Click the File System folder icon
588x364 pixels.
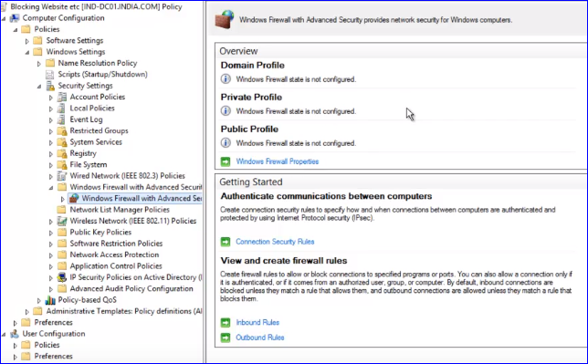pyautogui.click(x=62, y=164)
